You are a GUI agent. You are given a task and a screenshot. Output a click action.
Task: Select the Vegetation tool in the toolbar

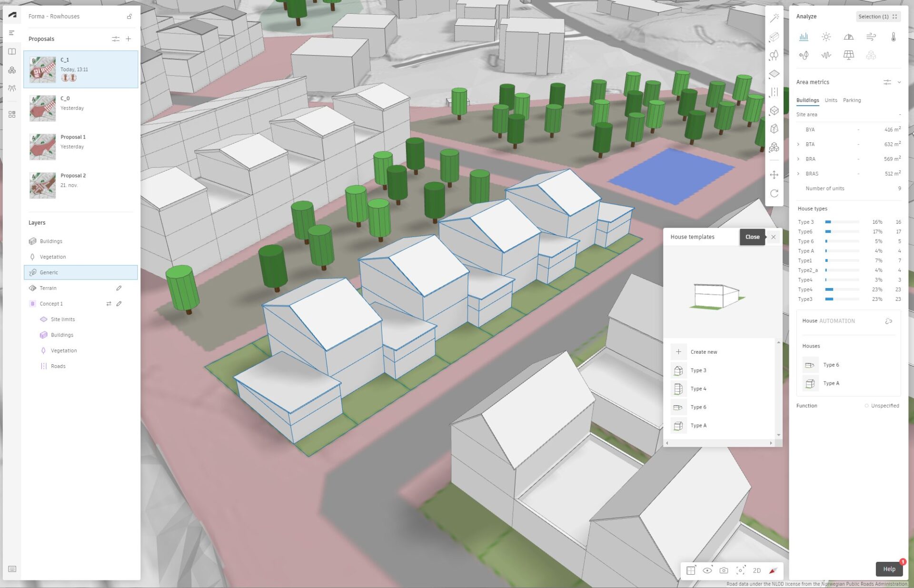(775, 56)
